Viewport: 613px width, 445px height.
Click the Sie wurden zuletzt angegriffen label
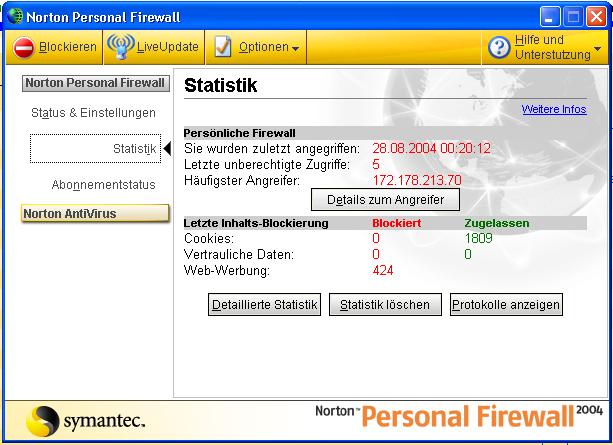pos(272,148)
